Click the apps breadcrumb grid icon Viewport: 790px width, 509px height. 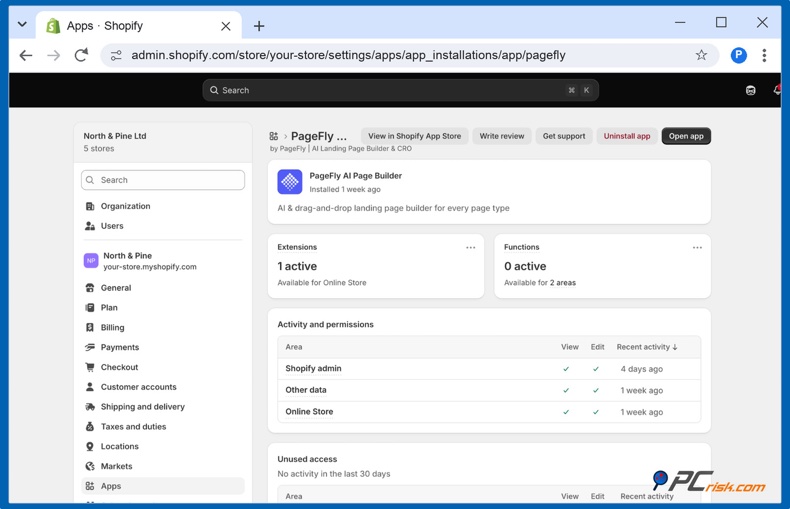point(274,136)
